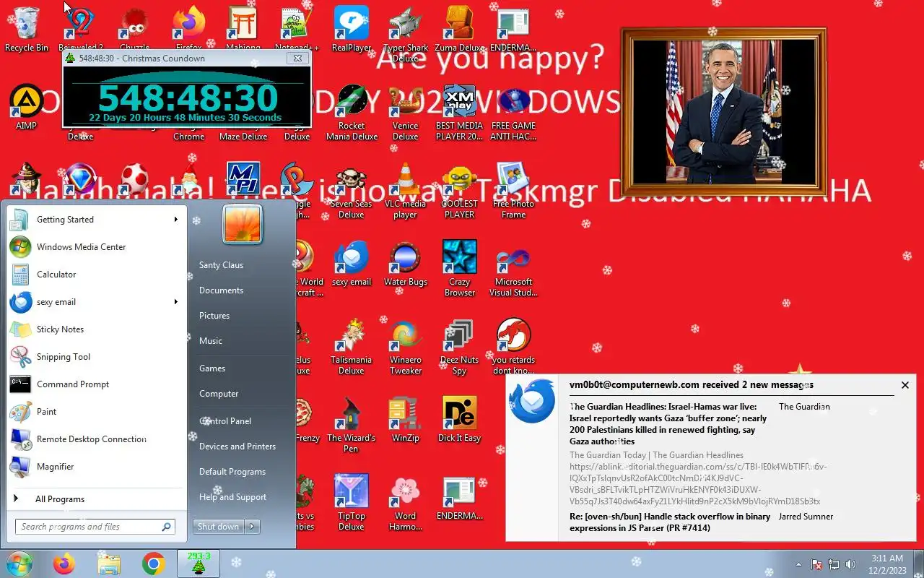Select the COOLEST PLAYER desktop icon
Viewport: 924px width, 578px height.
coord(460,190)
